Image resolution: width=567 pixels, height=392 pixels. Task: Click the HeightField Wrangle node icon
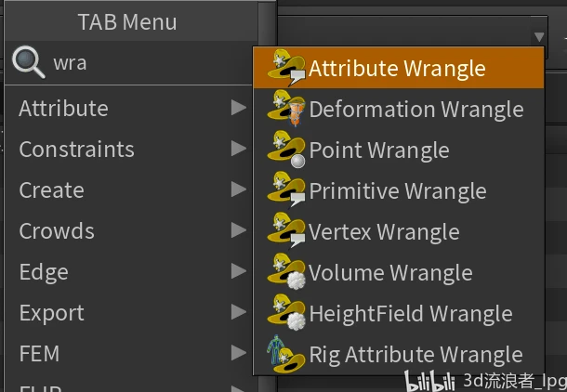284,314
